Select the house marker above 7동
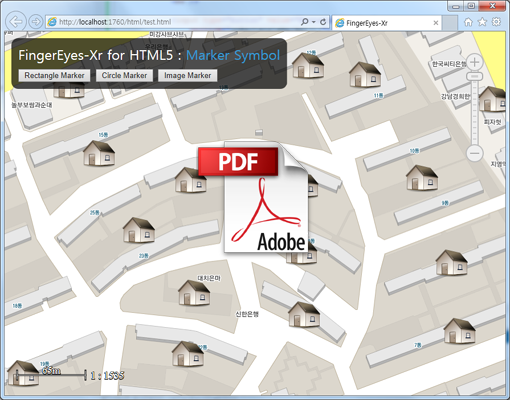The height and width of the screenshot is (400, 510). coord(459,331)
